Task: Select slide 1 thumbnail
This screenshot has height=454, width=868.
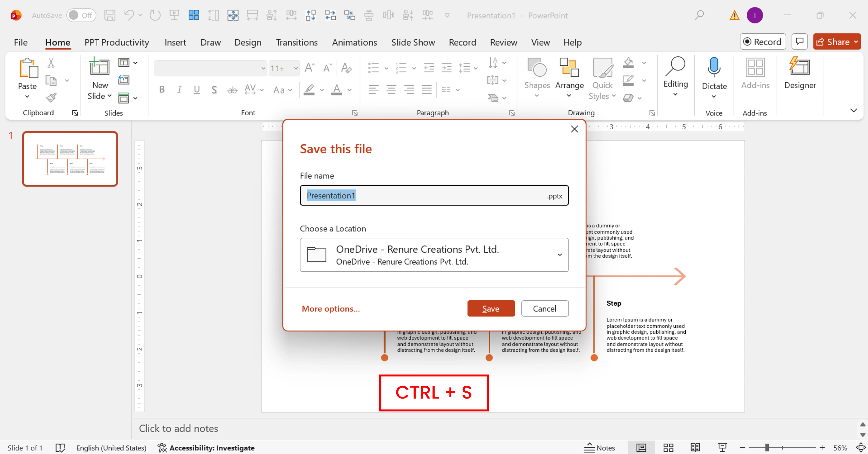Action: tap(70, 159)
